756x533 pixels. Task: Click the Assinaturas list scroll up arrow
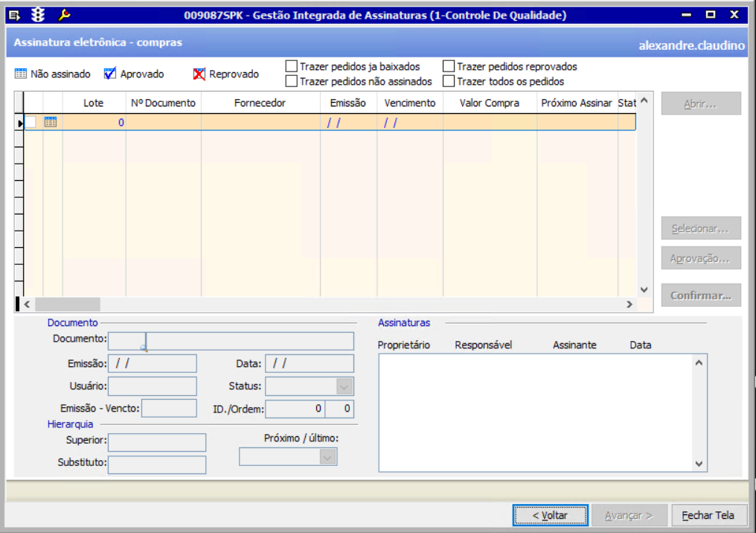(699, 363)
